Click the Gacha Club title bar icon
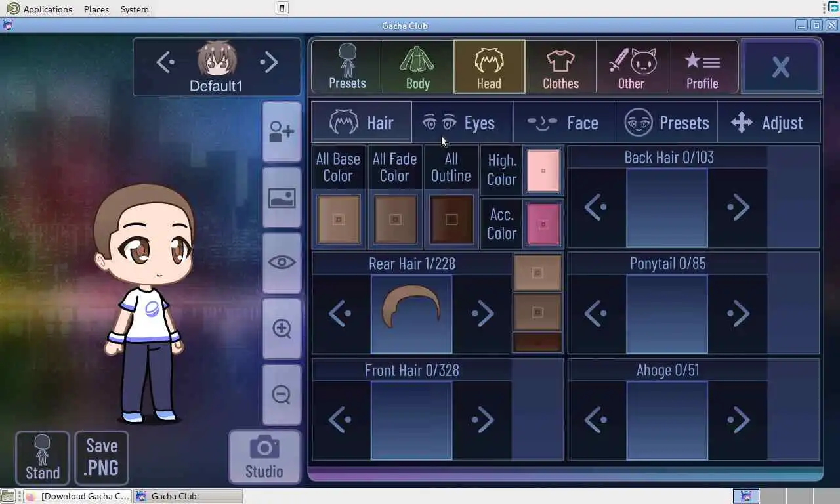The height and width of the screenshot is (504, 840). coord(8,26)
